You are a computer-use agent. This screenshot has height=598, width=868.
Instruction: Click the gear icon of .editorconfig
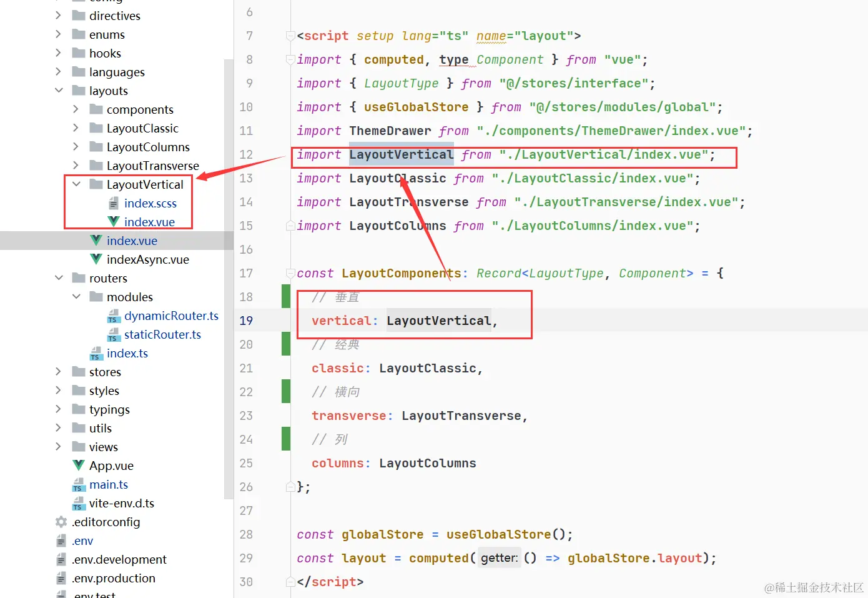[x=61, y=521]
